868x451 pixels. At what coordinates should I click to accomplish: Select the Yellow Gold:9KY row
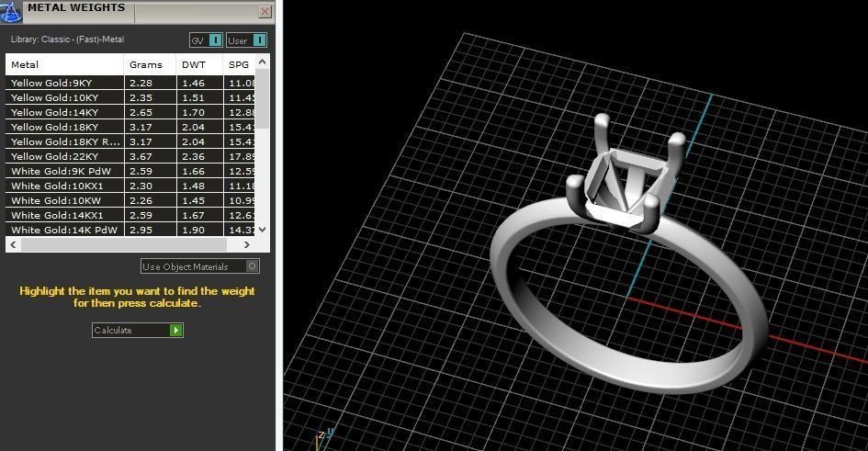tap(130, 83)
